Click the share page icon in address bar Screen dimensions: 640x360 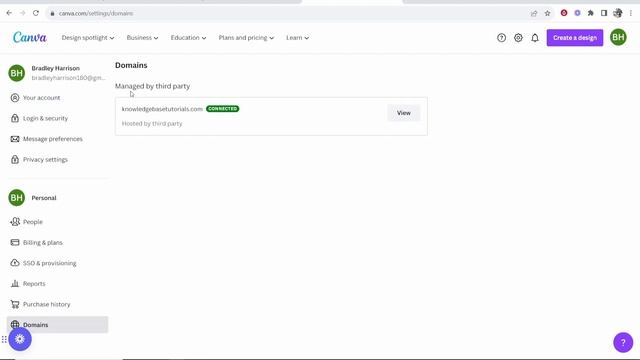[534, 13]
